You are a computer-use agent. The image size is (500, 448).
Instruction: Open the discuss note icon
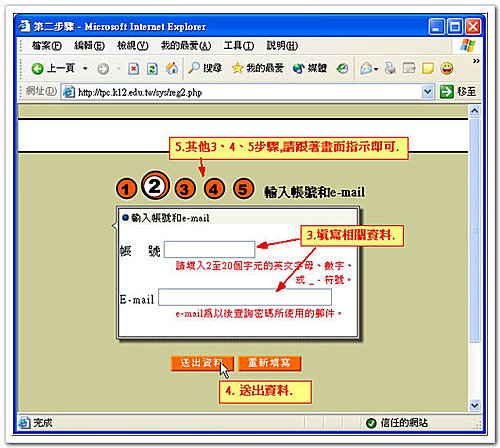coord(428,68)
